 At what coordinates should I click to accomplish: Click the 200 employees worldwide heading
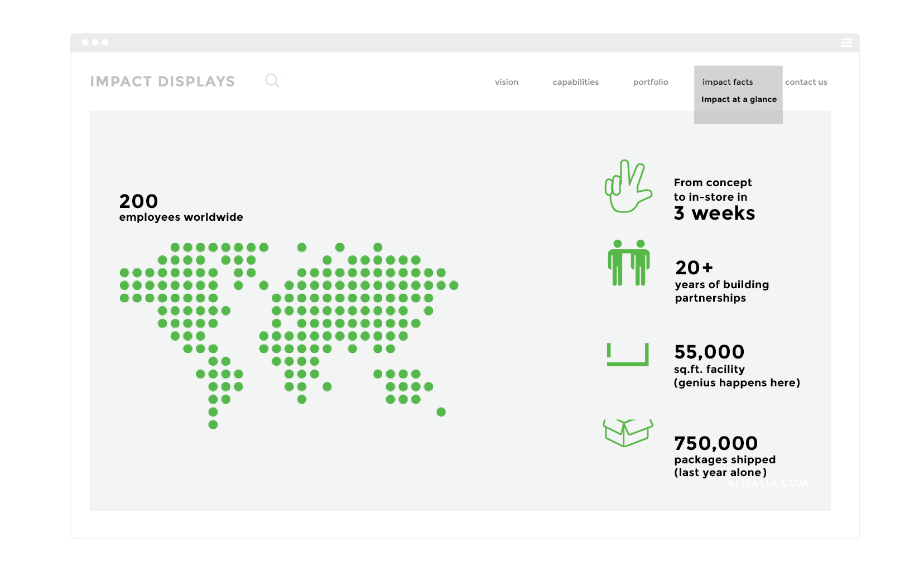tap(181, 207)
